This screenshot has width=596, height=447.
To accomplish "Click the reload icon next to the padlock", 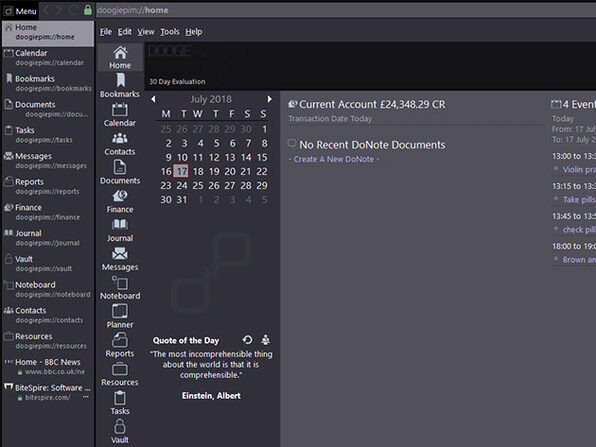I will click(x=73, y=10).
